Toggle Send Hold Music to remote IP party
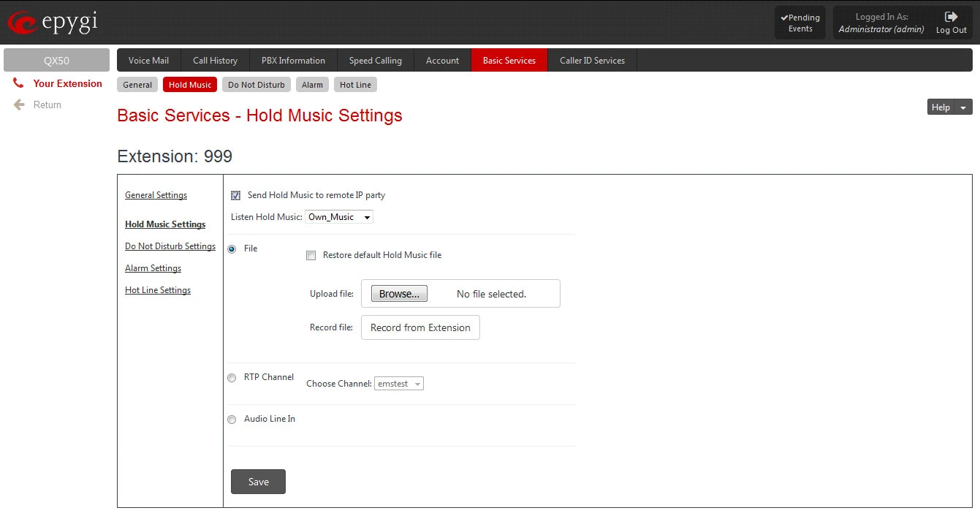 tap(235, 195)
